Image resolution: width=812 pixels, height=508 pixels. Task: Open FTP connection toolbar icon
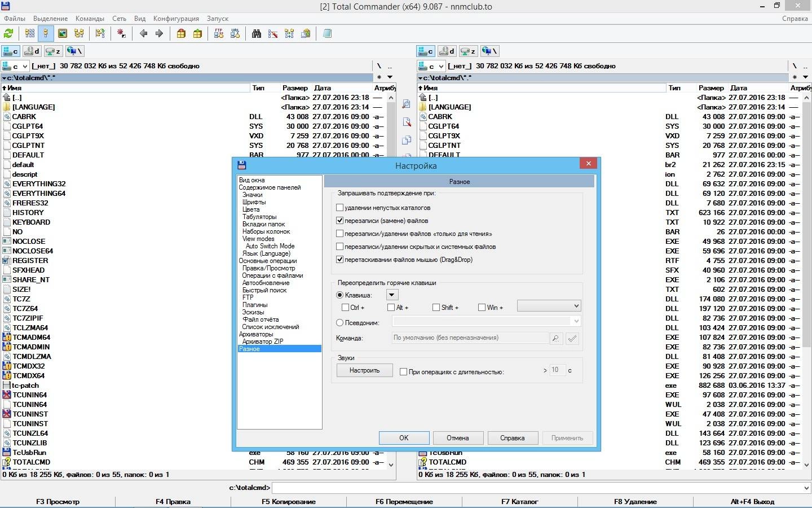(219, 34)
